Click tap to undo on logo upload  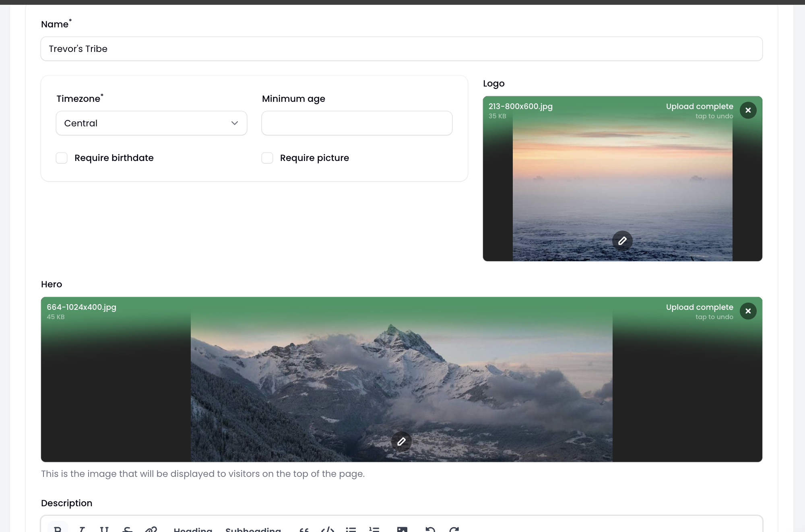click(714, 116)
